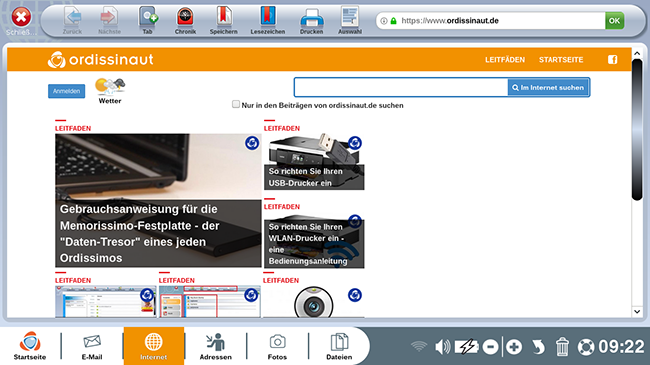Open the Facebook icon link
650x365 pixels.
[x=613, y=60]
